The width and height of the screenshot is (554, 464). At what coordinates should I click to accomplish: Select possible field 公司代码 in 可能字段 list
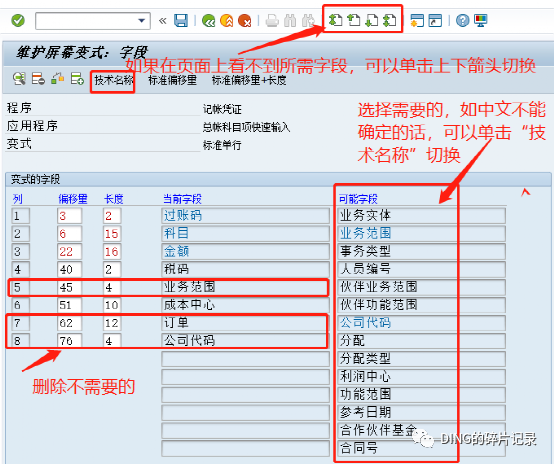422,323
